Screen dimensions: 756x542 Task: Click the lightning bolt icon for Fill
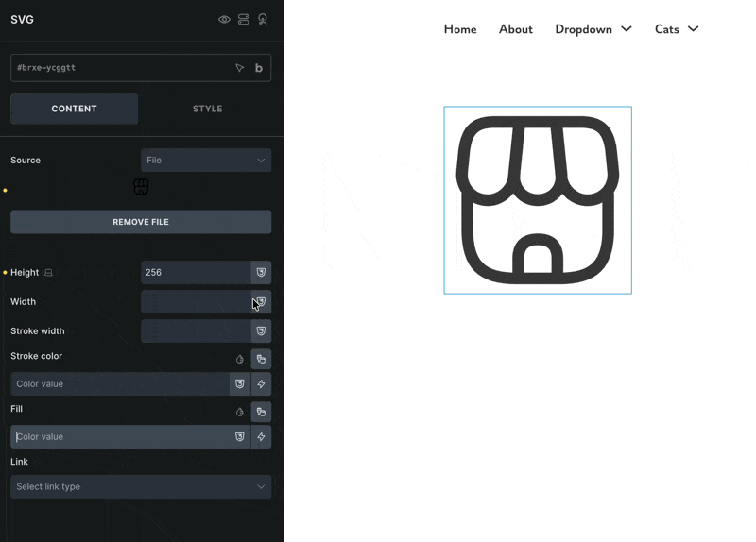coord(261,437)
